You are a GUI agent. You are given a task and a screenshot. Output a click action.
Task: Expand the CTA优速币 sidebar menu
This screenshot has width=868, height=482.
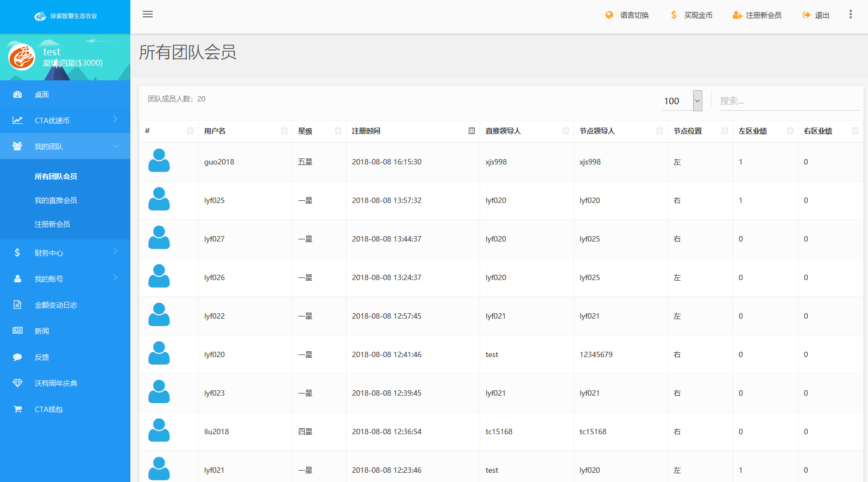point(65,120)
